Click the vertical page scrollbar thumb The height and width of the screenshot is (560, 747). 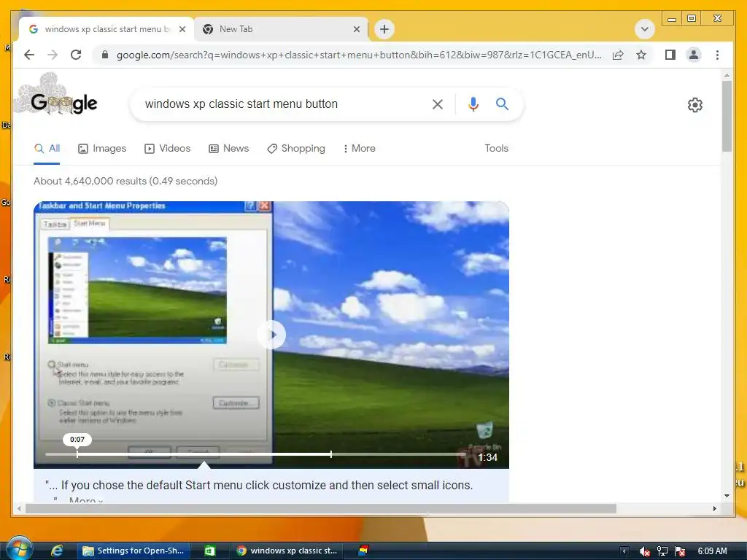pyautogui.click(x=727, y=116)
